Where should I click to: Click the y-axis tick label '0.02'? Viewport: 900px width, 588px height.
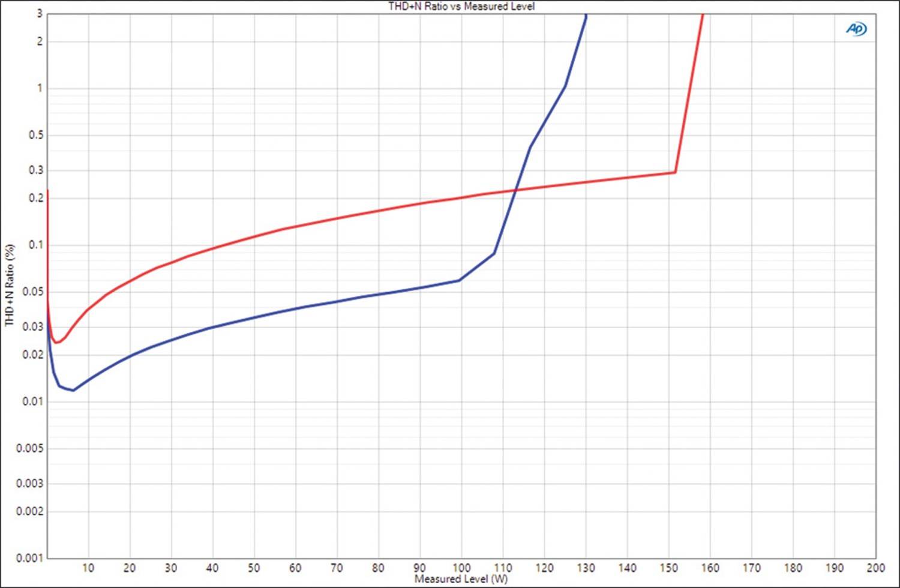[x=32, y=355]
